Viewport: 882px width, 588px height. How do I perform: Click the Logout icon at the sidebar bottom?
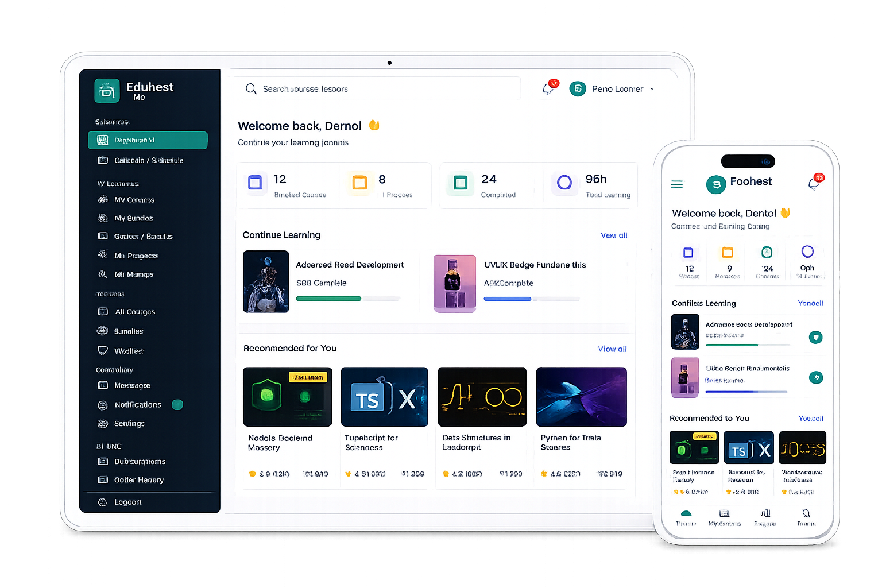pyautogui.click(x=103, y=502)
